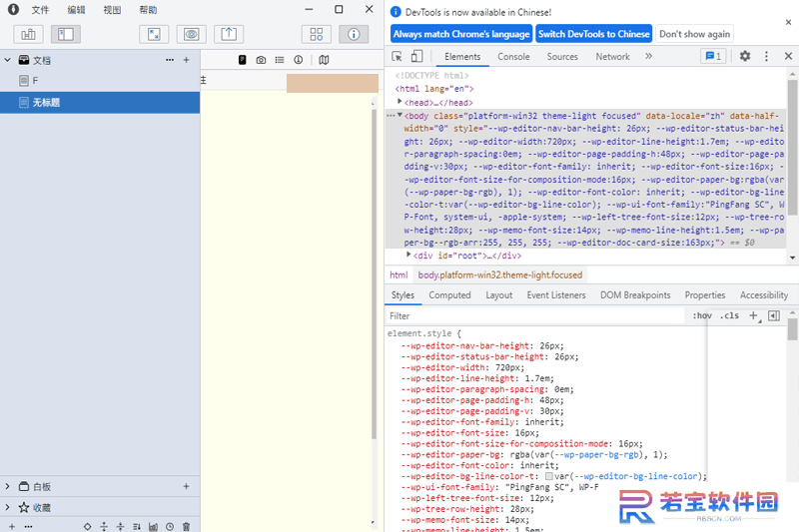Click the body.platform-win32 breadcrumb

(x=500, y=274)
